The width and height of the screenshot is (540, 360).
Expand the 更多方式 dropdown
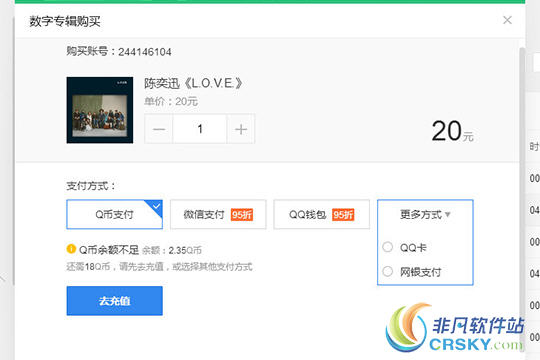pyautogui.click(x=425, y=214)
